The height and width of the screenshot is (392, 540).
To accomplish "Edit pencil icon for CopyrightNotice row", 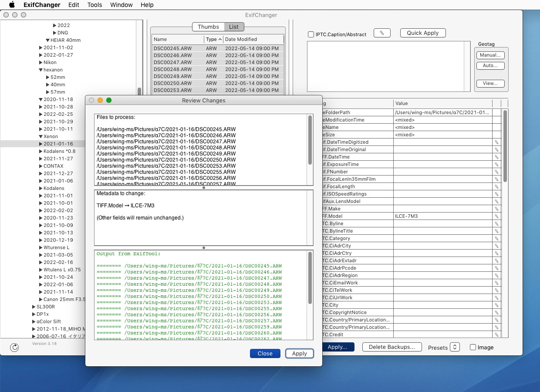I will (496, 313).
